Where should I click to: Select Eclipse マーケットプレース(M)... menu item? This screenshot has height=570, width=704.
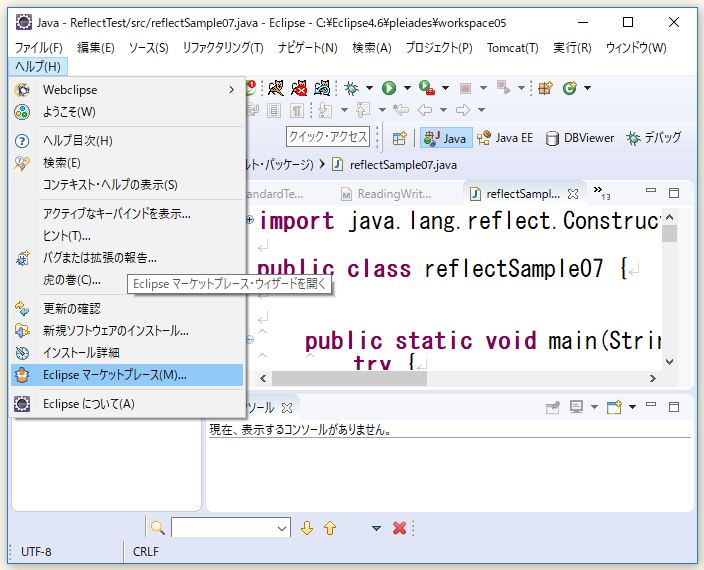127,375
